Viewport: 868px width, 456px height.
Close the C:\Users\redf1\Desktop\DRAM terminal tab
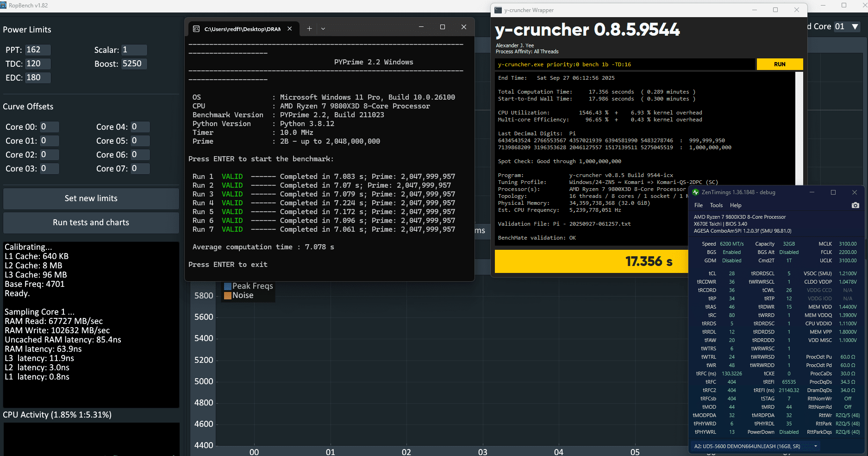289,29
